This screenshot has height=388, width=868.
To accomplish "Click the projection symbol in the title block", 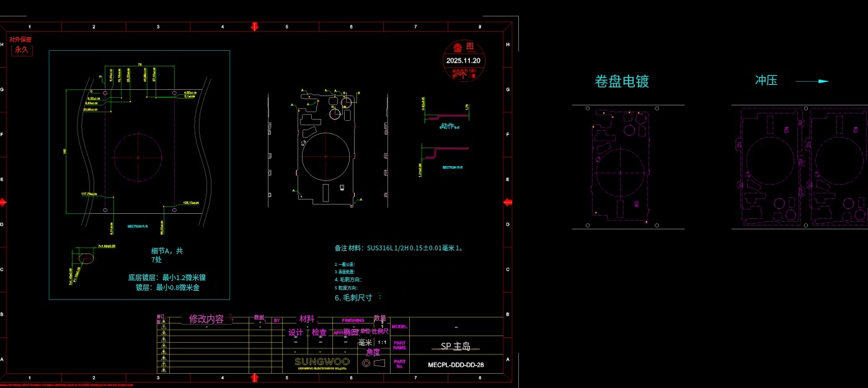I will click(x=373, y=363).
